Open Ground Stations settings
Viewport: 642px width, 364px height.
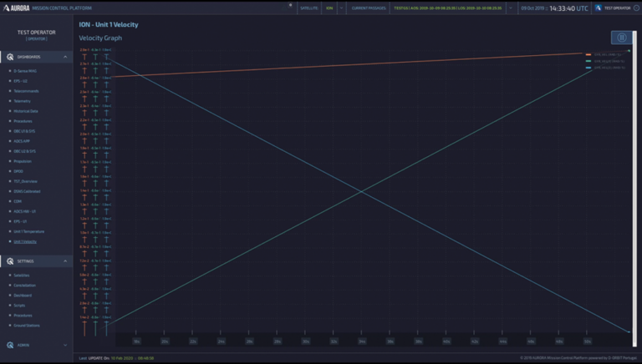pyautogui.click(x=27, y=326)
